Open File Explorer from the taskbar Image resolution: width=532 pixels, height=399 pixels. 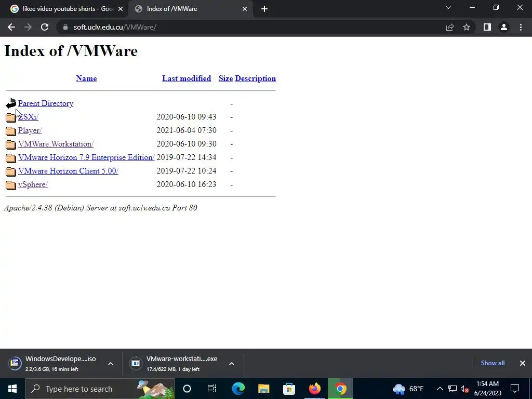tap(263, 389)
